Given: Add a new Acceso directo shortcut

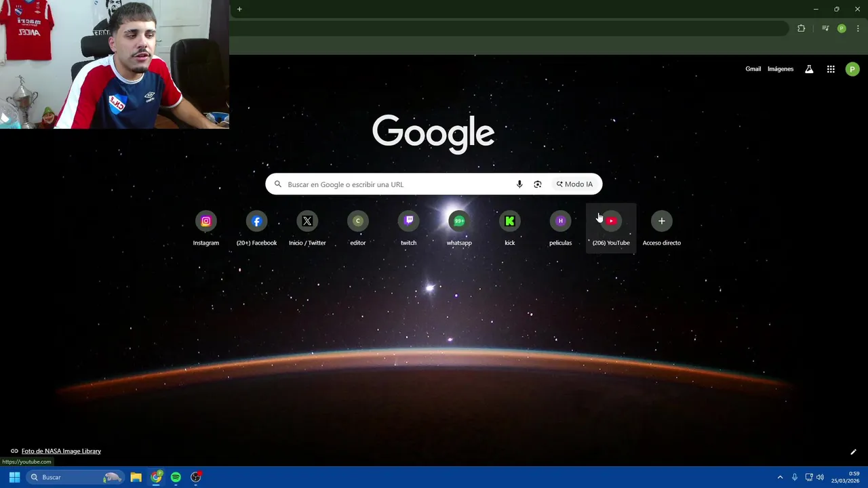Looking at the screenshot, I should (x=662, y=228).
